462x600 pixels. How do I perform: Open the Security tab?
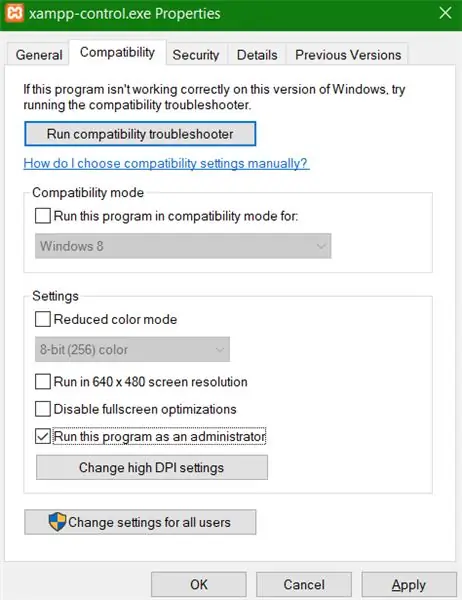coord(196,54)
